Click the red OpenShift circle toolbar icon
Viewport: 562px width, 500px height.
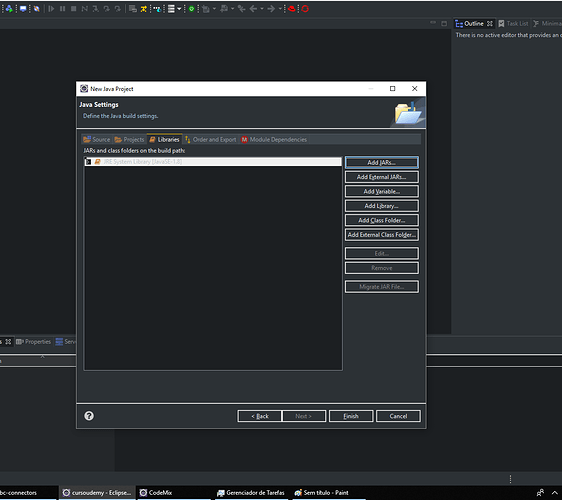pos(305,9)
